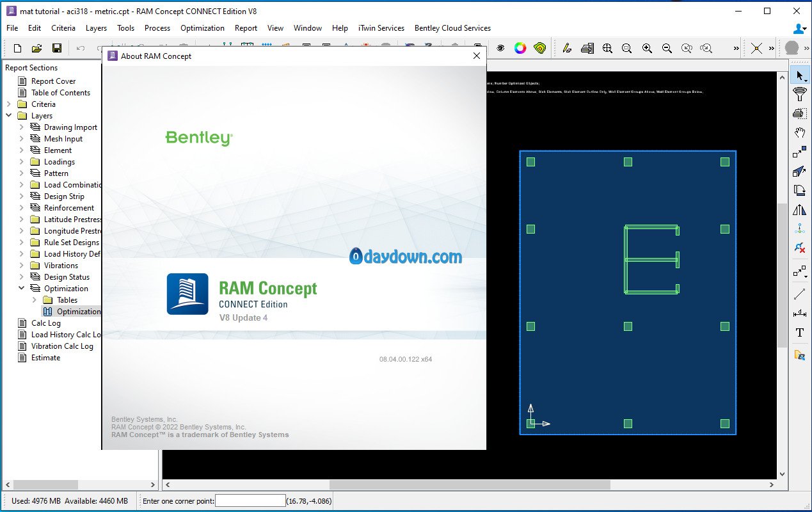Pick the Dimension tool

click(x=799, y=314)
